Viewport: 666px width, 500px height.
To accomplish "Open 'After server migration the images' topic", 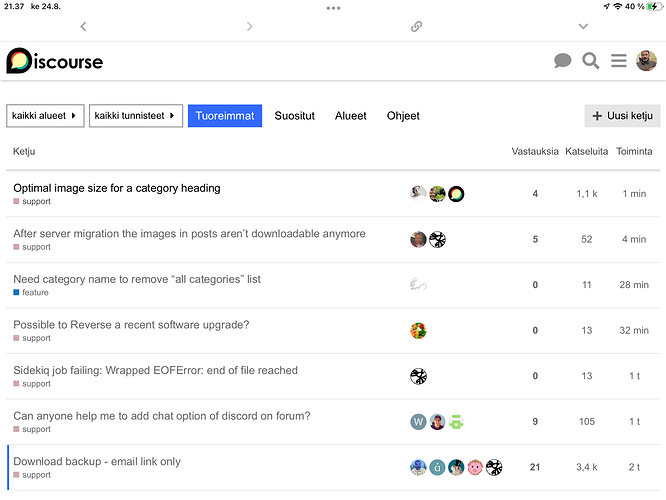I will tap(189, 233).
